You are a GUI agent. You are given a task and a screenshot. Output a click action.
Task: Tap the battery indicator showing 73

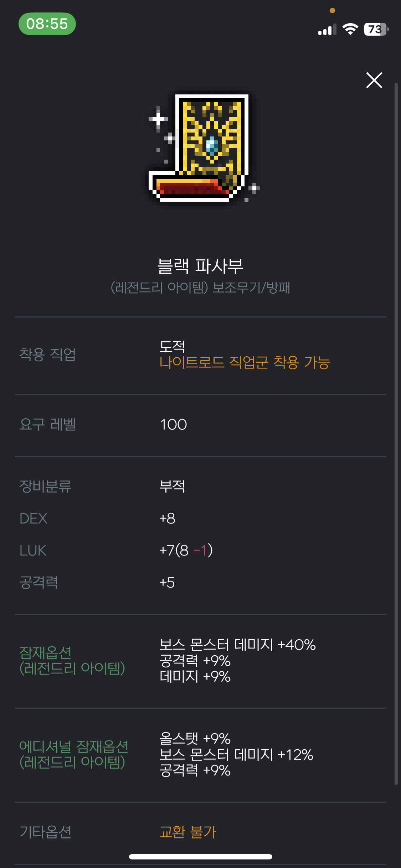click(x=376, y=29)
